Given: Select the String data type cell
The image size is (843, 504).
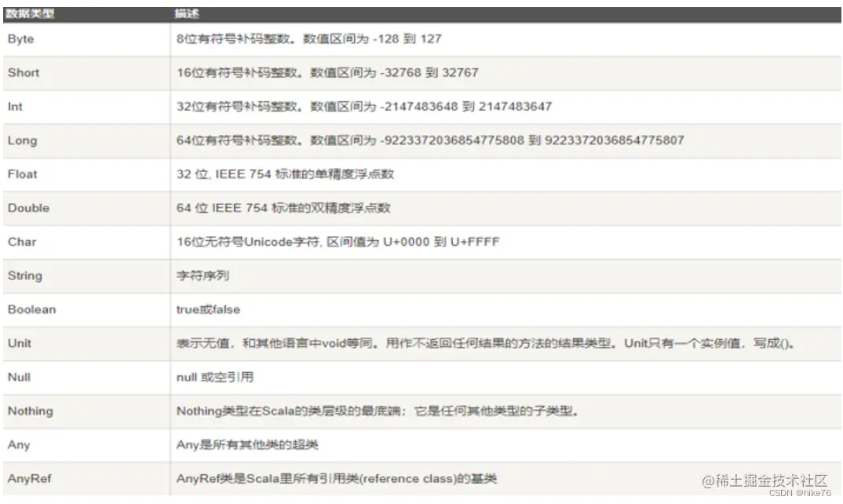Looking at the screenshot, I should [x=24, y=276].
